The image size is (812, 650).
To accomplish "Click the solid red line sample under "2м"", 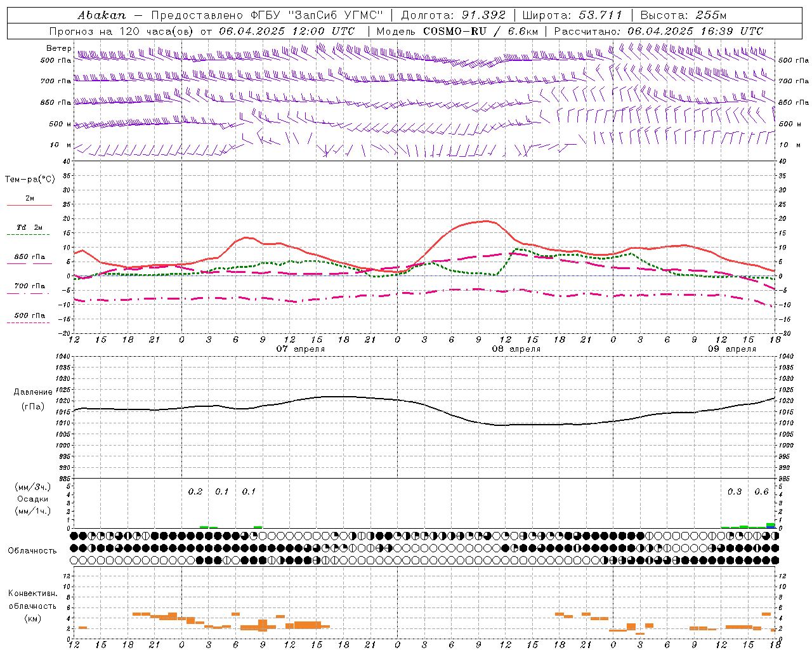I will click(x=29, y=206).
